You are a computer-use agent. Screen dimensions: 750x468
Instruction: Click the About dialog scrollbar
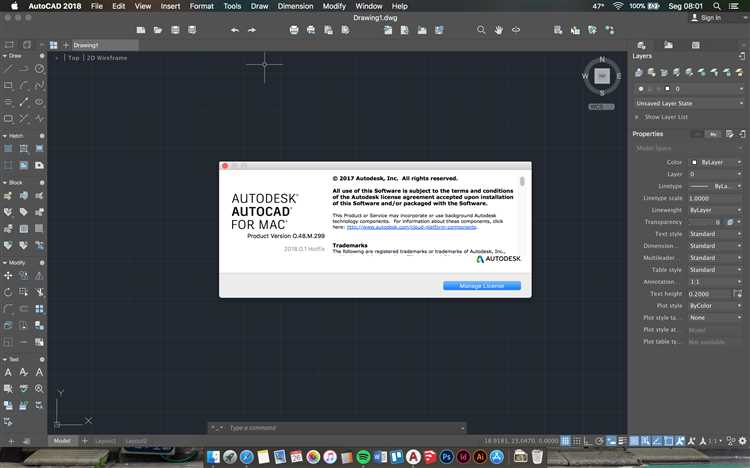pos(522,181)
